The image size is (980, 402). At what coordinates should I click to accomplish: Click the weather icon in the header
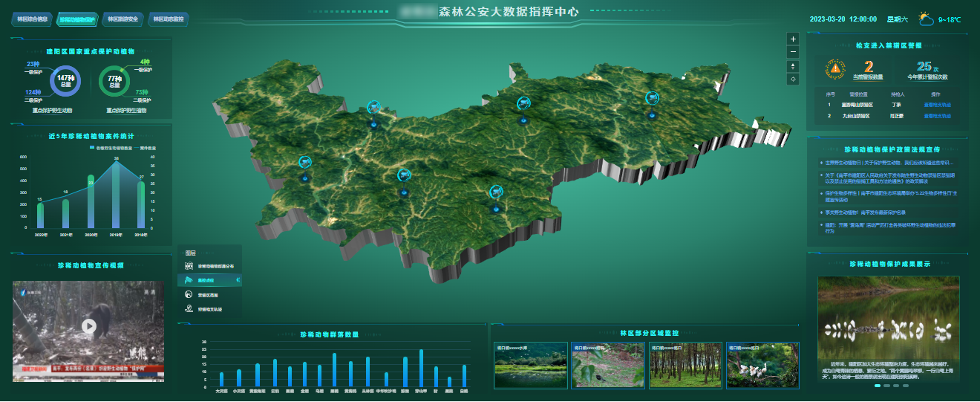(926, 19)
